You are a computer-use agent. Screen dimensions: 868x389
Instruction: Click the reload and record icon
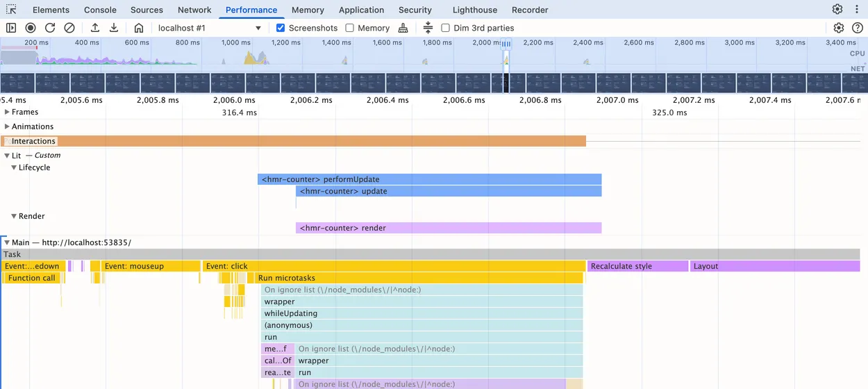pos(50,28)
